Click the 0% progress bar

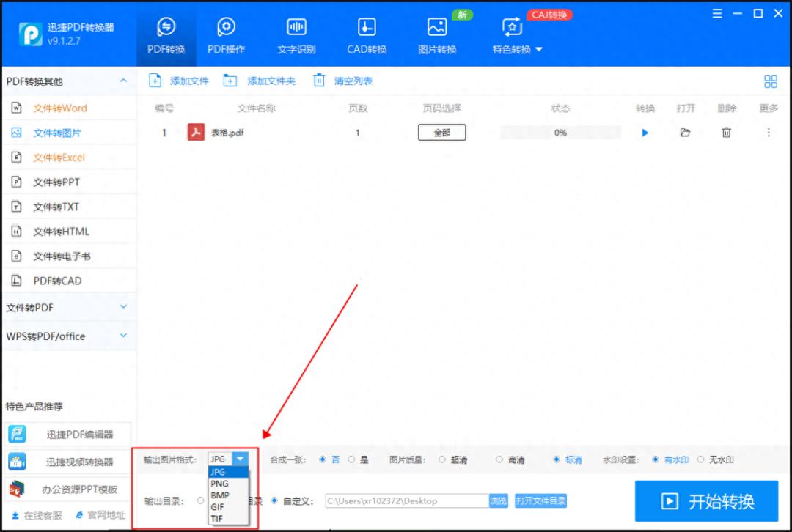pyautogui.click(x=560, y=133)
